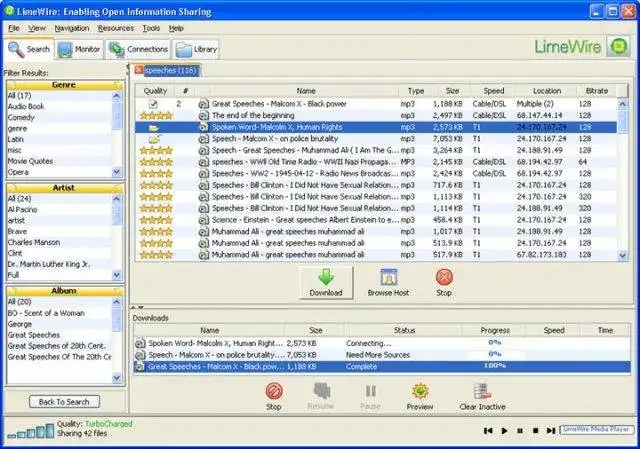Viewport: 640px width, 449px height.
Task: Click the Downloads Progress column header
Action: click(495, 330)
